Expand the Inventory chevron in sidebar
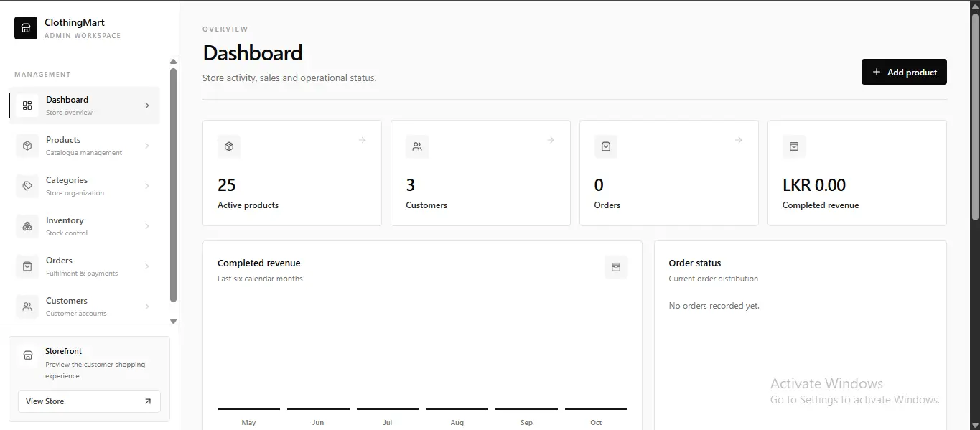980x430 pixels. click(x=147, y=226)
